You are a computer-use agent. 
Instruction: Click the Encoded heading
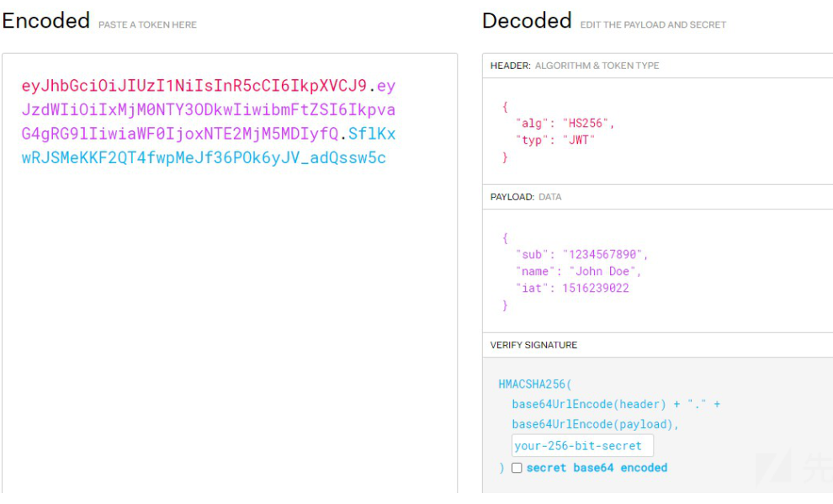(x=45, y=21)
